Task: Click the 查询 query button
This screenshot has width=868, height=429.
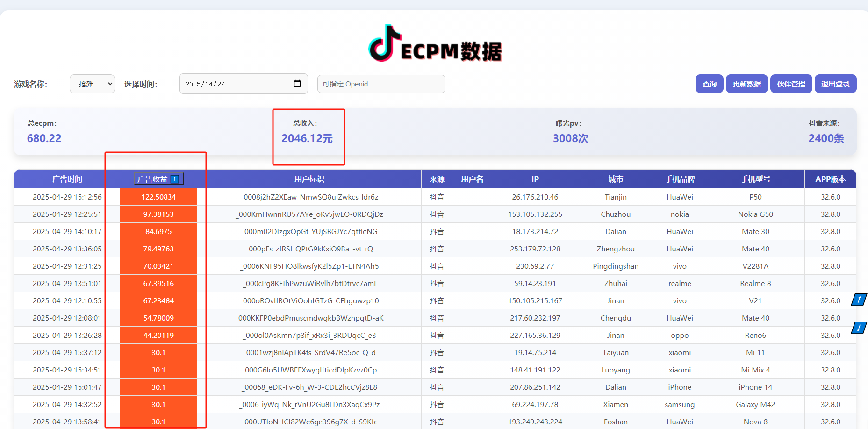Action: point(709,84)
